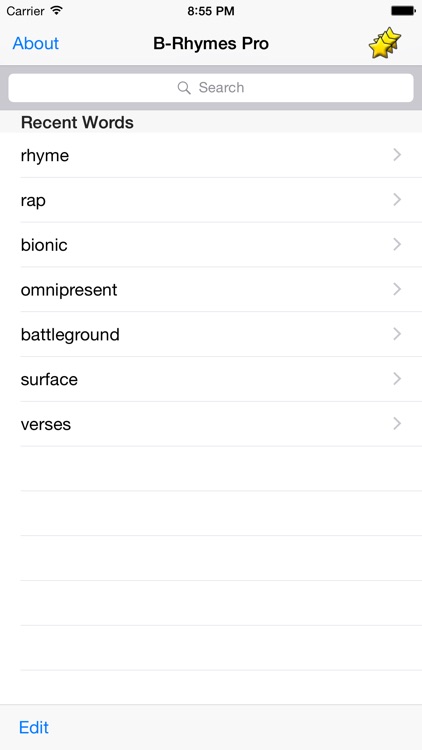
Task: Select the recent word omnipresent
Action: click(x=211, y=289)
